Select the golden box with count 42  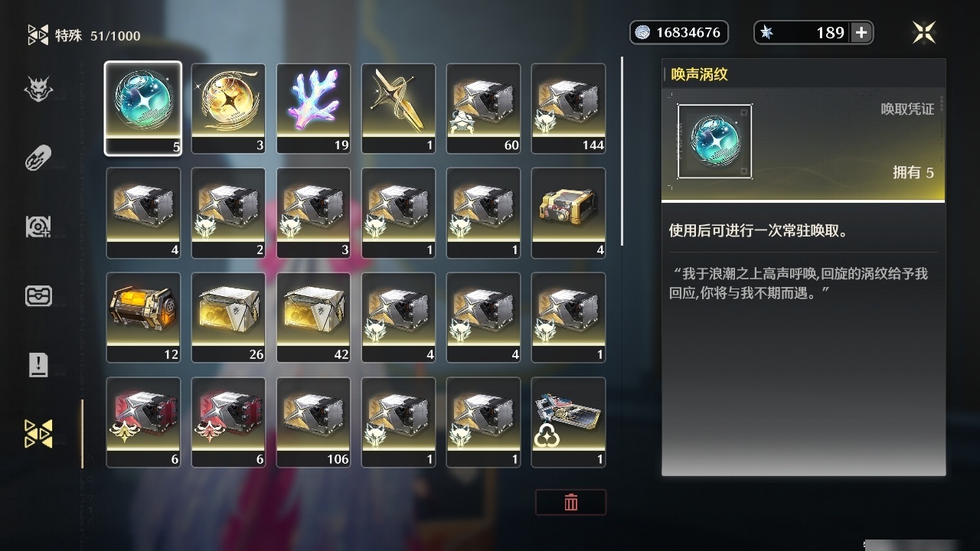click(x=313, y=318)
